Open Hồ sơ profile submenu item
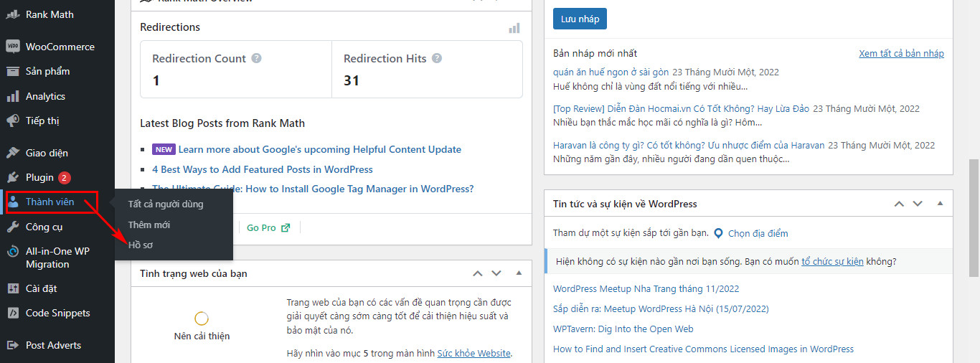The height and width of the screenshot is (363, 980). coord(141,245)
